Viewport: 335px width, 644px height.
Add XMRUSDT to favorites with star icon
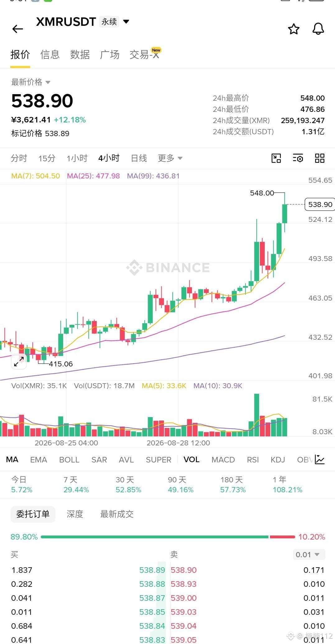[294, 29]
